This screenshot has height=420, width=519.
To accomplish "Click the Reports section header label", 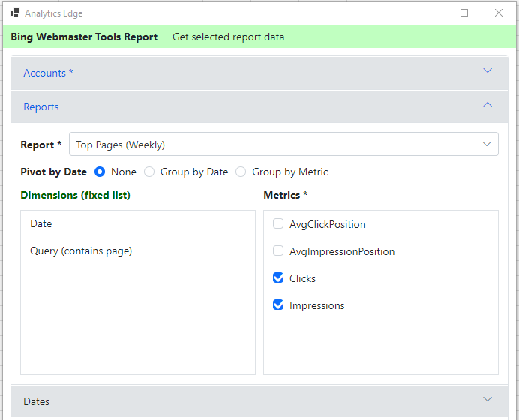I will [x=41, y=107].
